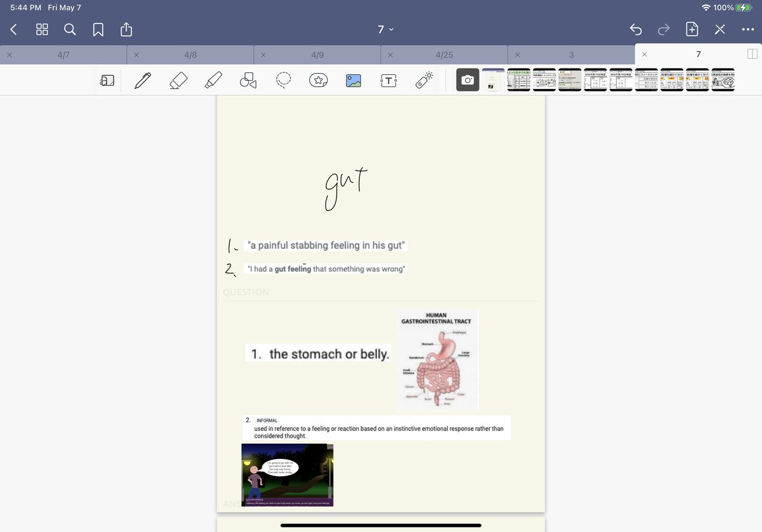The width and height of the screenshot is (762, 532).
Task: Select the Pen tool
Action: (142, 79)
